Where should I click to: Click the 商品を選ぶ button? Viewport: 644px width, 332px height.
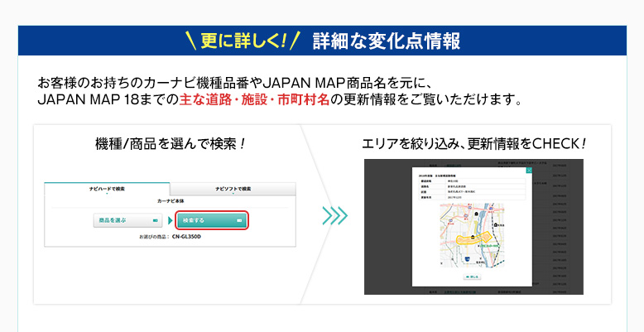(127, 221)
